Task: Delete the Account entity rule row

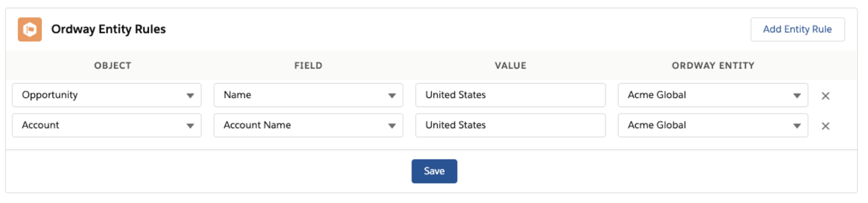Action: (826, 125)
